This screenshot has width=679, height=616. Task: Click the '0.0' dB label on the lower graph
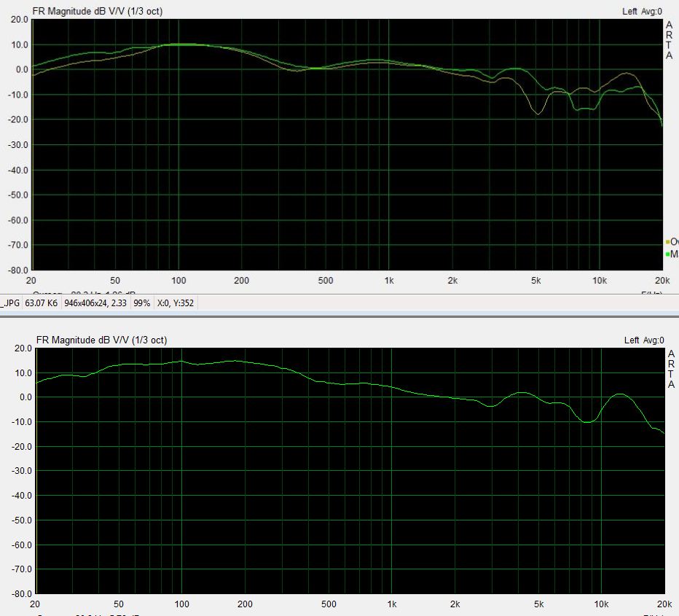(25, 397)
